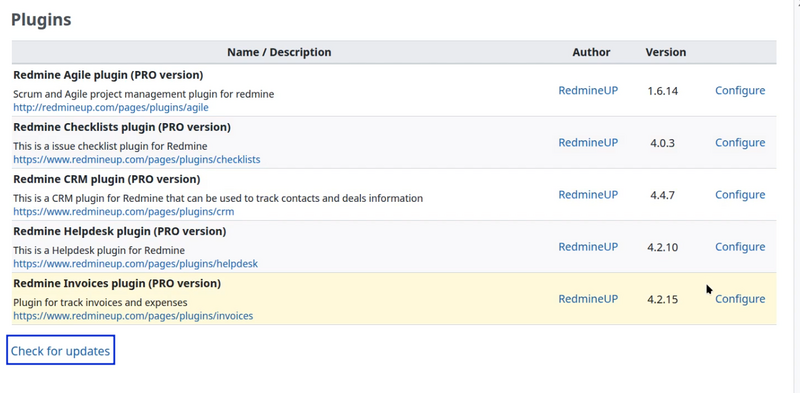
Task: Click Check for updates link
Action: click(60, 351)
